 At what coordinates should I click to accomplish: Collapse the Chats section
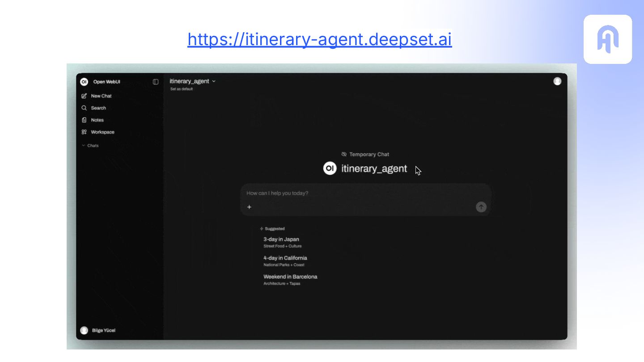tap(90, 146)
